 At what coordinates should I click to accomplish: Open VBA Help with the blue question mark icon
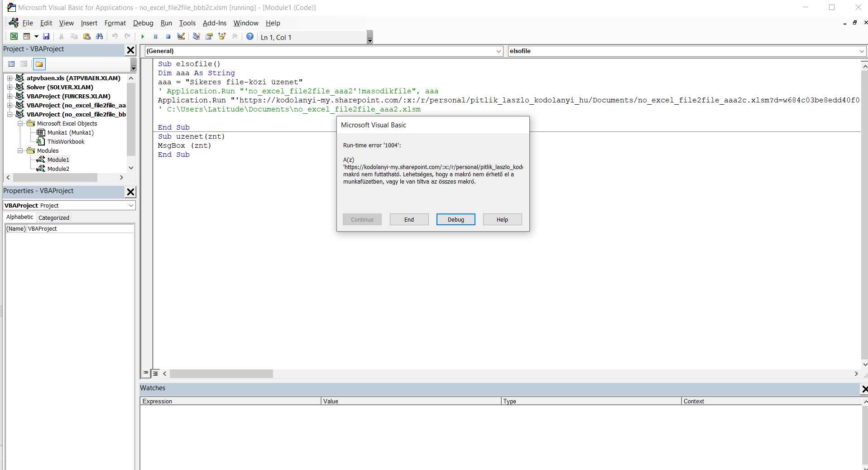coord(250,37)
